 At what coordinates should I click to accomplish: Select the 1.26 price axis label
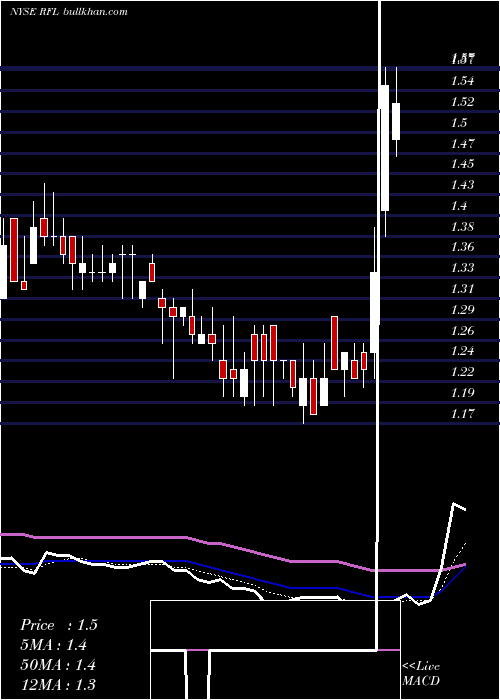click(462, 330)
